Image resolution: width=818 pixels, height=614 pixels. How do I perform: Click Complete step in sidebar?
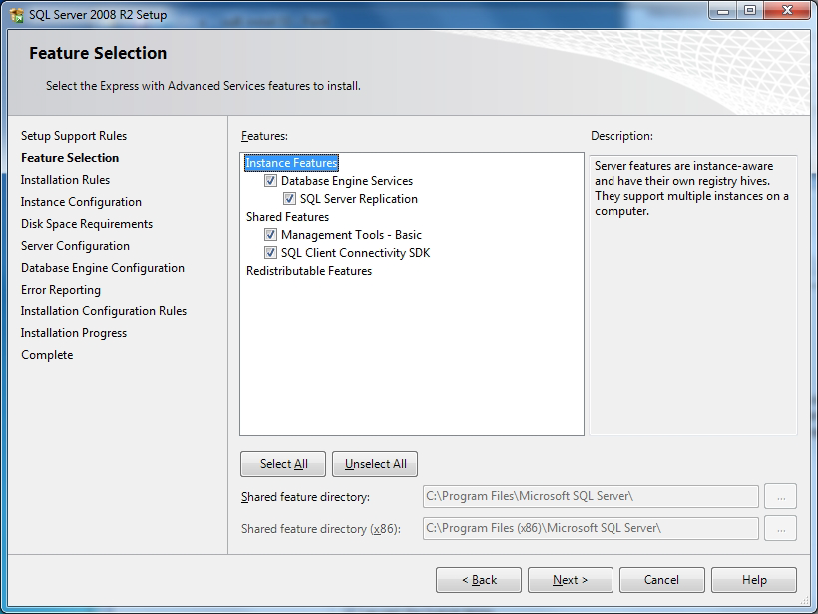tap(47, 355)
